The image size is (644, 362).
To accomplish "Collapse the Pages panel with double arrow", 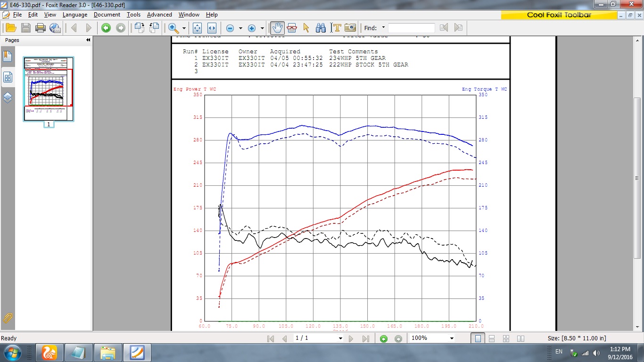I will click(x=88, y=40).
